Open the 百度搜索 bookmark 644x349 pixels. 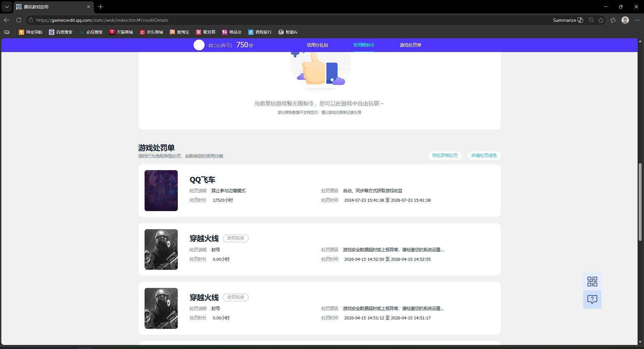(61, 32)
